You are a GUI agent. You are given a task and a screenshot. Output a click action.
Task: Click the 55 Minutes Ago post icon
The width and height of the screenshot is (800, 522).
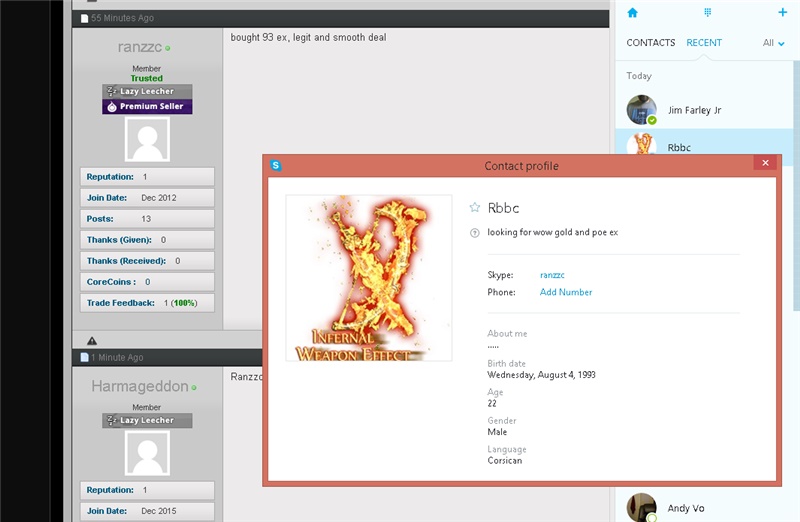tap(85, 18)
